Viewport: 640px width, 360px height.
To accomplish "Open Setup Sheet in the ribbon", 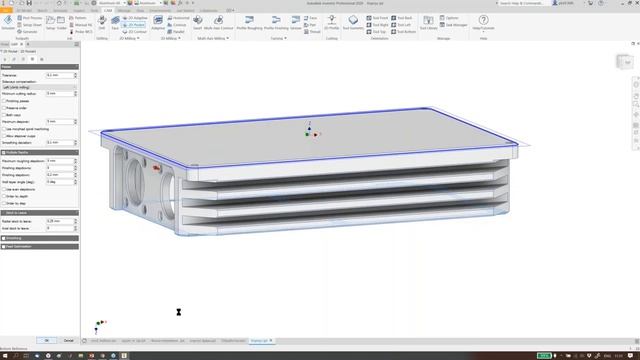I will [29, 25].
